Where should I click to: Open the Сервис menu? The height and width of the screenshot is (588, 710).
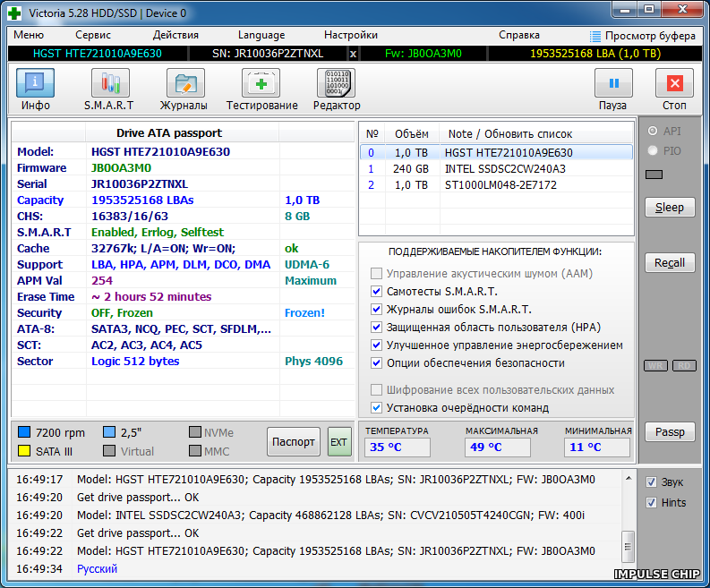tap(93, 35)
